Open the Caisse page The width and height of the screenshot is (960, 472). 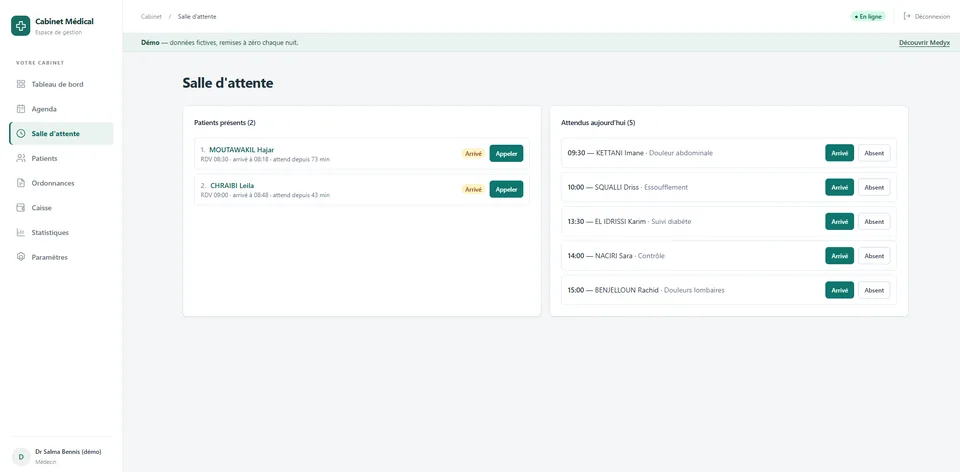click(61, 208)
